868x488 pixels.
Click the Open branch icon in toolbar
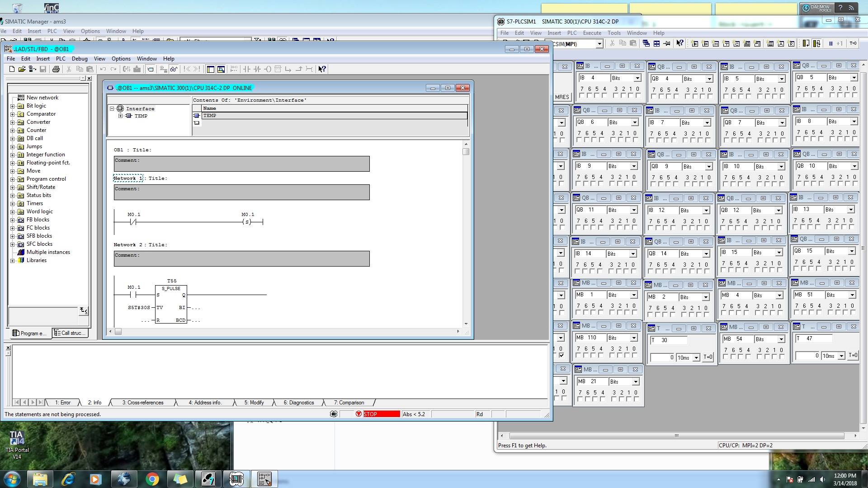(288, 69)
